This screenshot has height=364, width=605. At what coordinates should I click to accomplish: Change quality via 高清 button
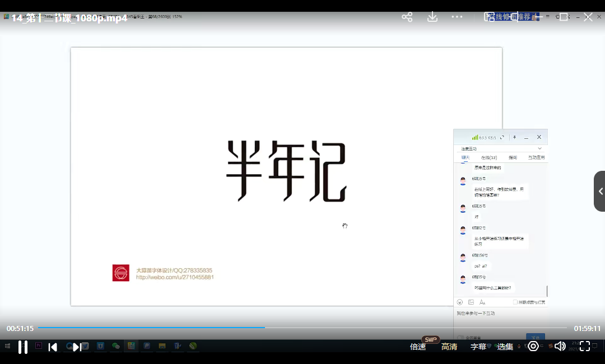tap(449, 347)
